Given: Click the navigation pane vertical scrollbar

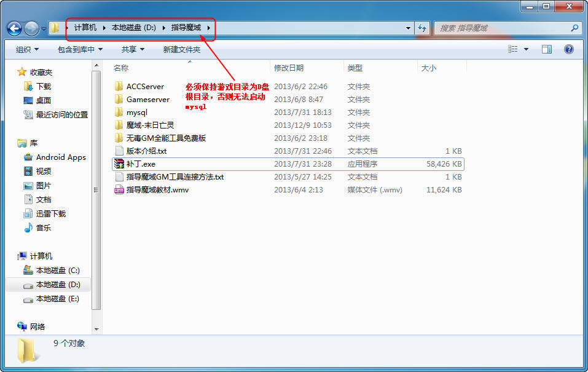Looking at the screenshot, I should [x=95, y=190].
